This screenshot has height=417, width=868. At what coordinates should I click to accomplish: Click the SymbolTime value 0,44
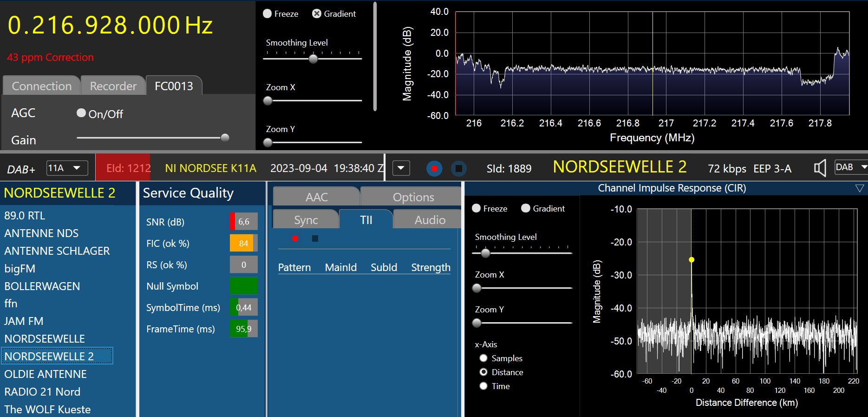click(x=244, y=307)
